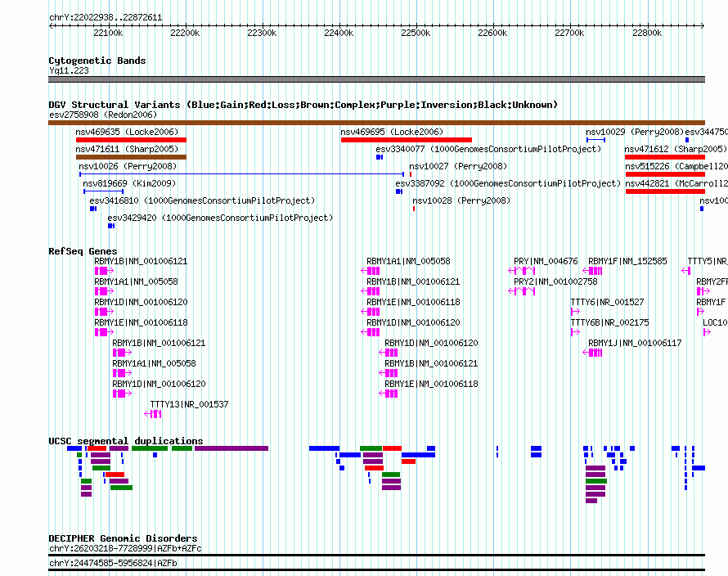
Task: Click the long purple segmental duplication bar
Action: pyautogui.click(x=231, y=448)
